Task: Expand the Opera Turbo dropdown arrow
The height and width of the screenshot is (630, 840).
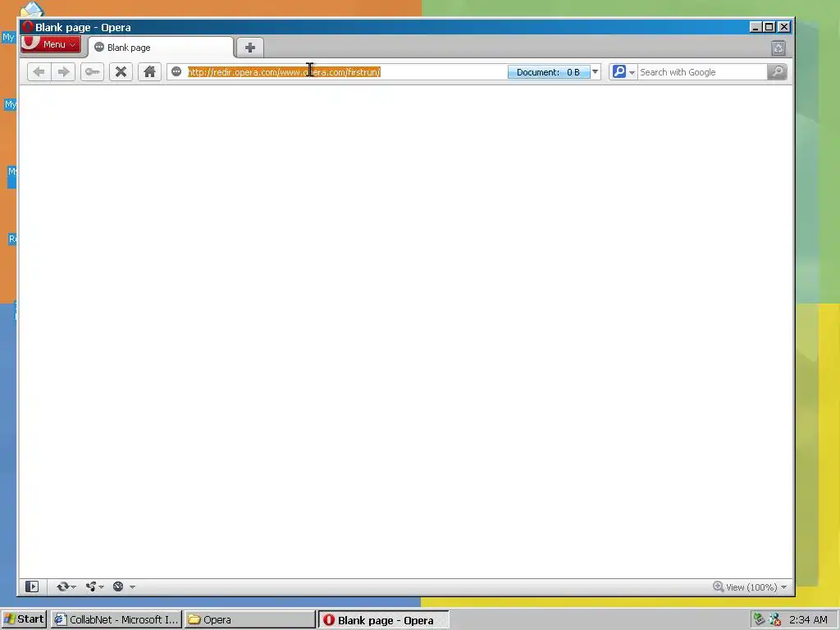Action: (132, 587)
